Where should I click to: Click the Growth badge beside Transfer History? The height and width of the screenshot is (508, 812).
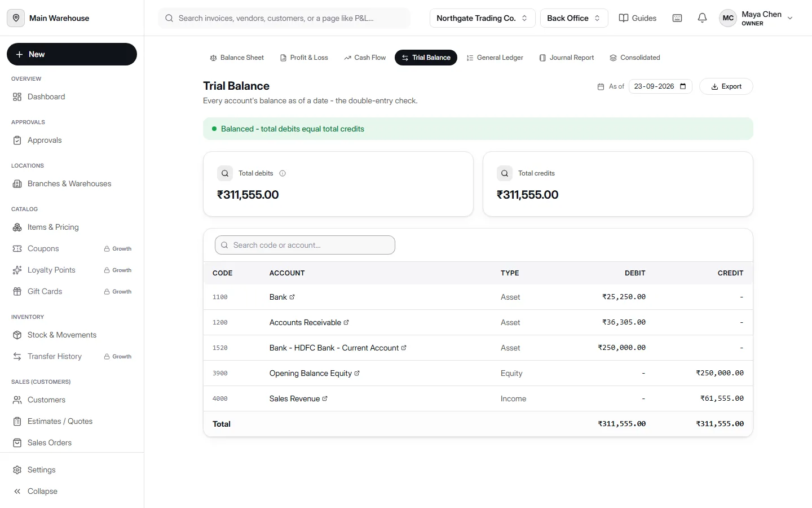click(118, 356)
